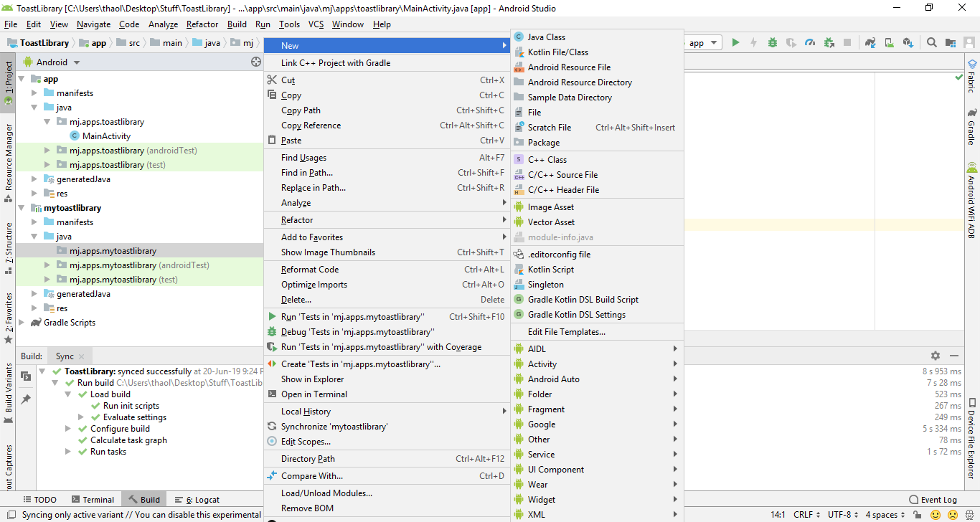The image size is (980, 522).
Task: Collapse the mytoastlibrary module tree node
Action: tap(21, 208)
